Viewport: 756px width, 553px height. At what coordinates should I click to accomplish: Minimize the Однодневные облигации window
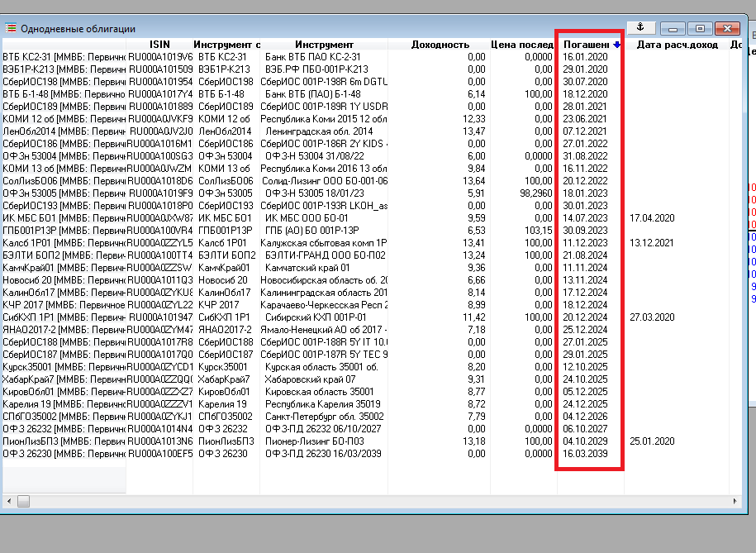coord(673,28)
